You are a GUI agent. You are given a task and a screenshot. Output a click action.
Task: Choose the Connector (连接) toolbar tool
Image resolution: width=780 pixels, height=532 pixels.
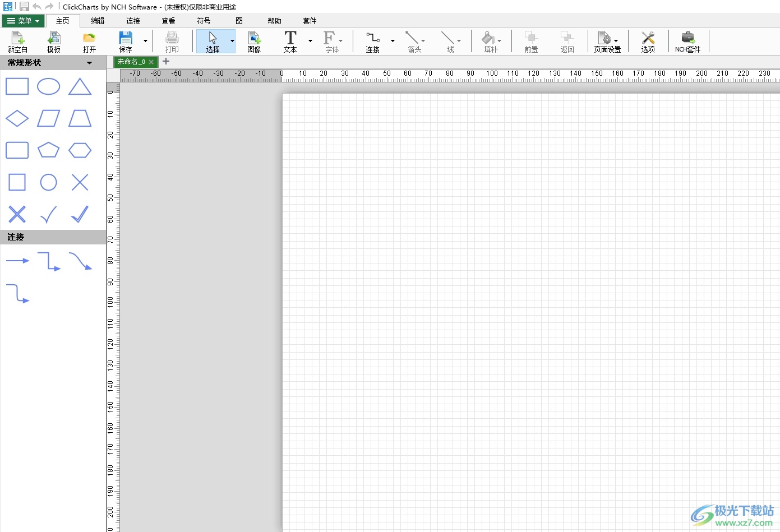tap(373, 41)
